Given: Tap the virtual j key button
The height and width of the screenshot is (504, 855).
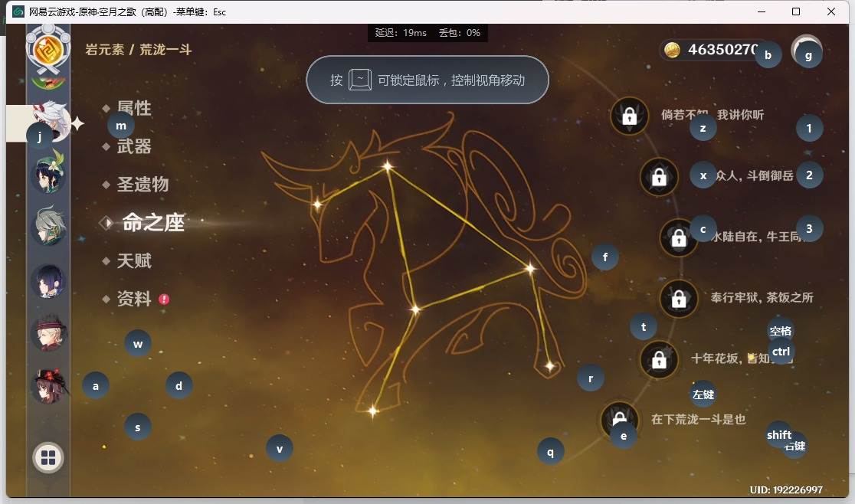Looking at the screenshot, I should [x=40, y=136].
